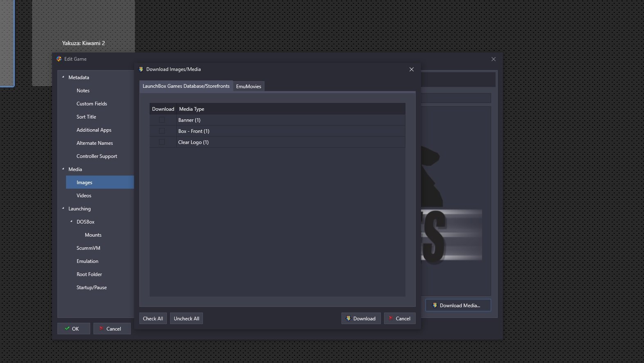Select Alternate Names in sidebar
The width and height of the screenshot is (644, 363).
point(95,143)
